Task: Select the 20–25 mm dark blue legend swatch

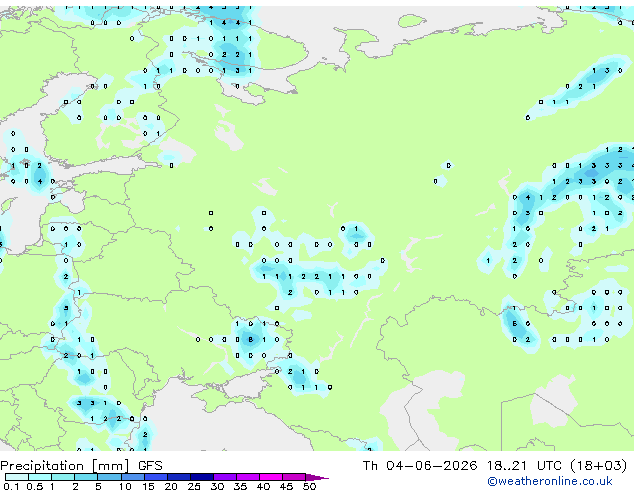Action: pos(179,477)
